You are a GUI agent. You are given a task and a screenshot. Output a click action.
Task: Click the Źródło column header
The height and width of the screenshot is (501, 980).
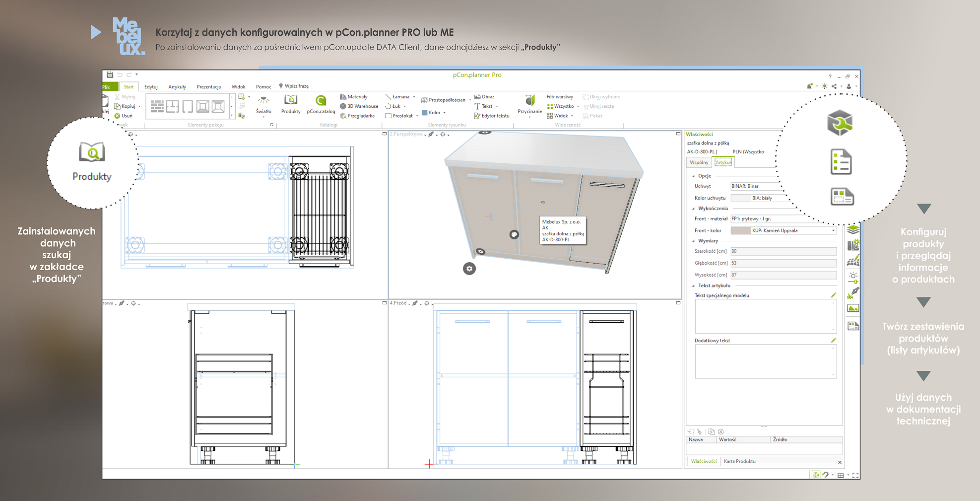[x=806, y=439]
